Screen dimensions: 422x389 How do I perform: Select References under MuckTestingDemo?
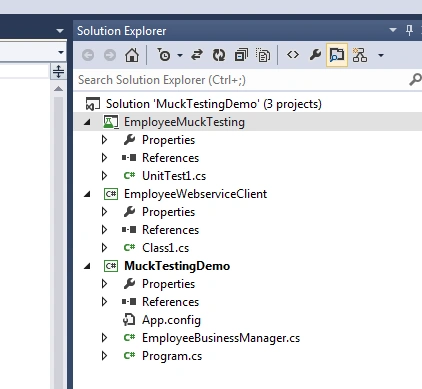click(x=170, y=302)
